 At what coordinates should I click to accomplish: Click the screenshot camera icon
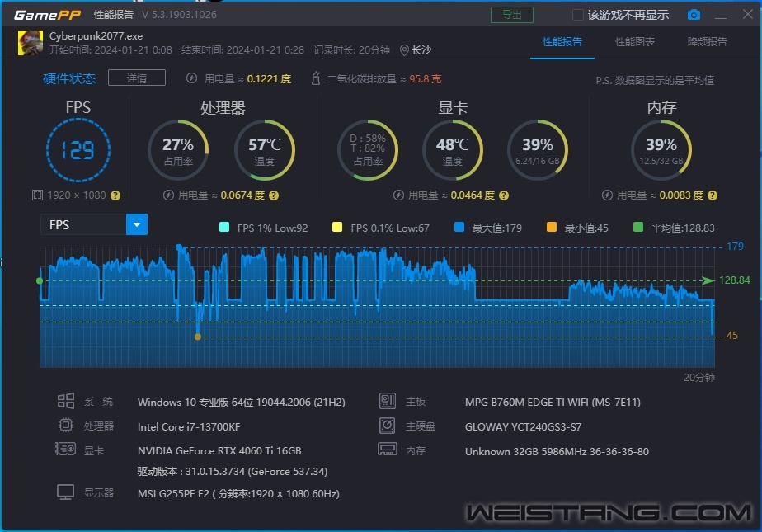tap(694, 15)
